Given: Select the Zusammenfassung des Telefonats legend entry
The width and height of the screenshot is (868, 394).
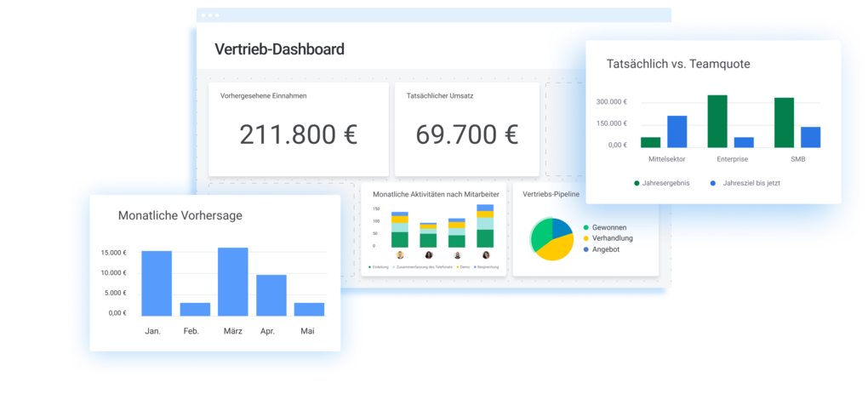Looking at the screenshot, I should [x=422, y=267].
